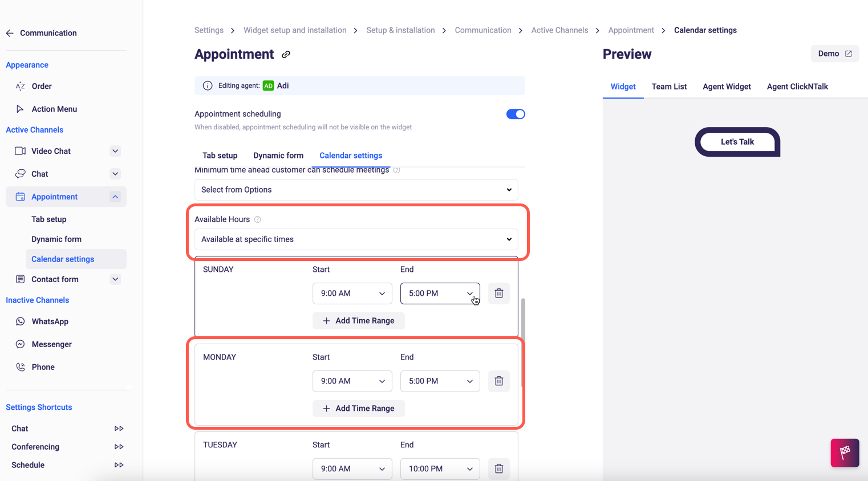This screenshot has height=481, width=868.
Task: Open Tab setup in sidebar submenu
Action: (49, 219)
